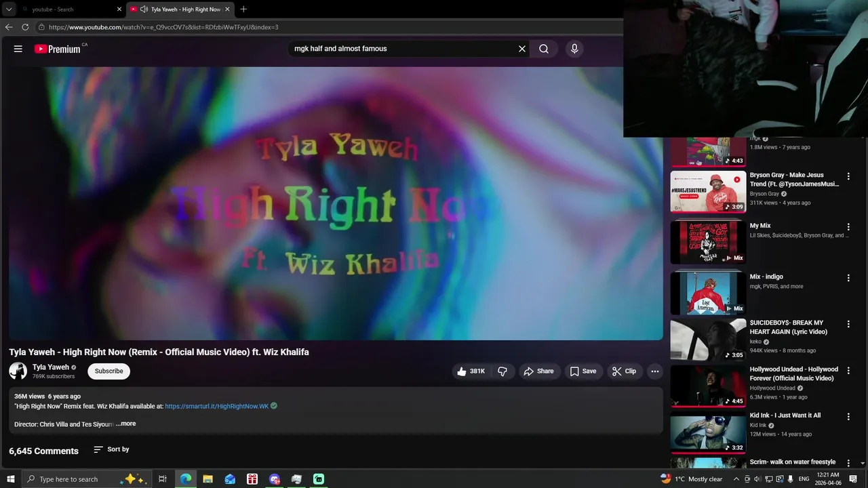Image resolution: width=868 pixels, height=488 pixels.
Task: Open smarturl.it/HighRightNow.WK link
Action: (x=217, y=406)
